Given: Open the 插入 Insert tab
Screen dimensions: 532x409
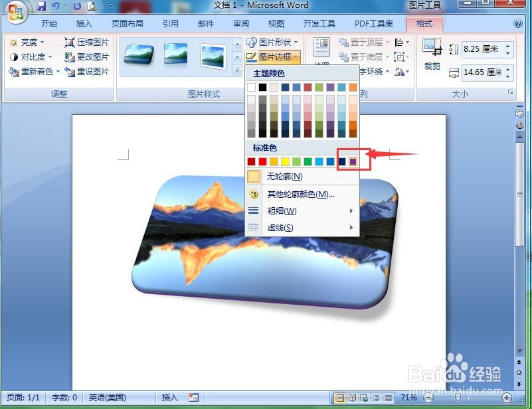Looking at the screenshot, I should (x=84, y=24).
